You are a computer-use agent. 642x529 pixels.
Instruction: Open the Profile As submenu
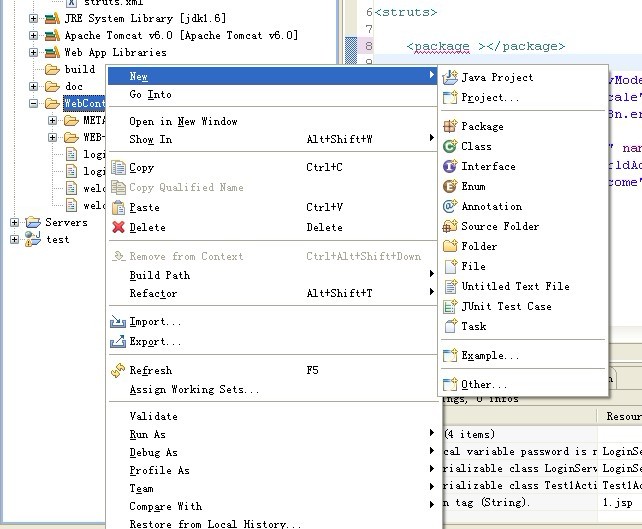tap(272, 470)
